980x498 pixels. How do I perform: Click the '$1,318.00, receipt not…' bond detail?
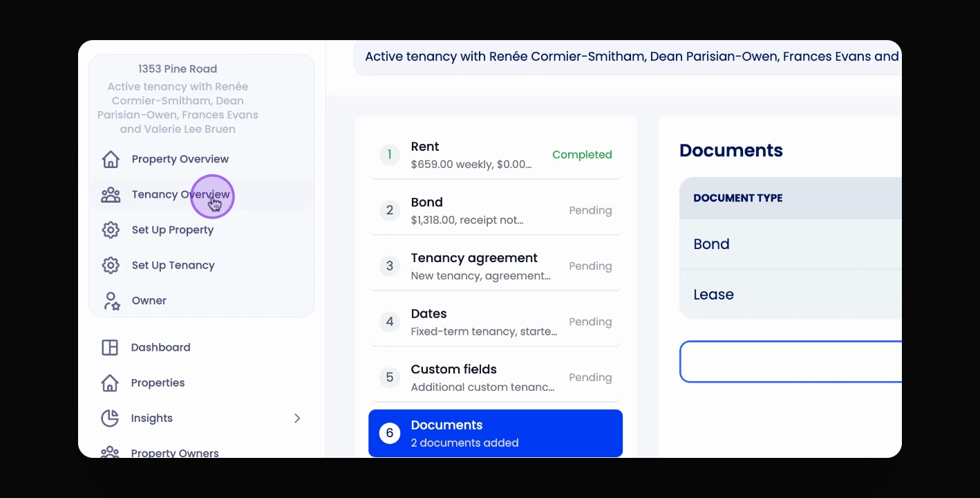pos(467,220)
